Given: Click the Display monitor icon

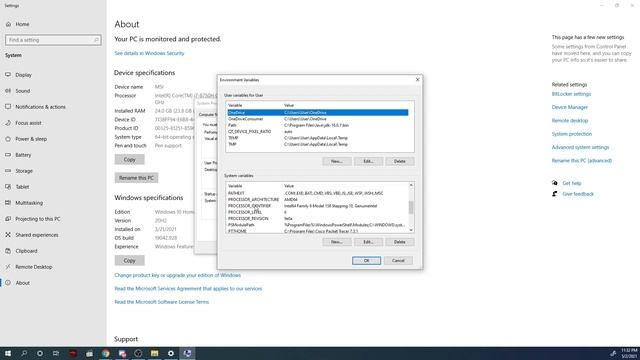Looking at the screenshot, I should click(8, 75).
